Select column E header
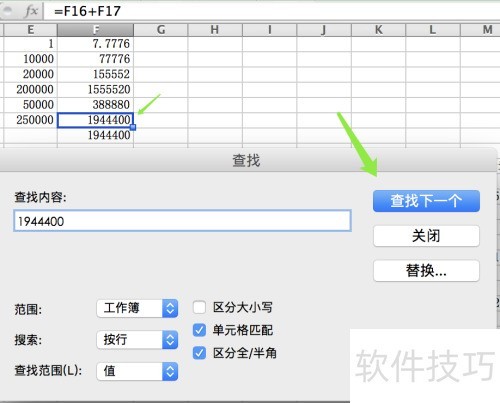This screenshot has height=403, width=500. [x=30, y=30]
